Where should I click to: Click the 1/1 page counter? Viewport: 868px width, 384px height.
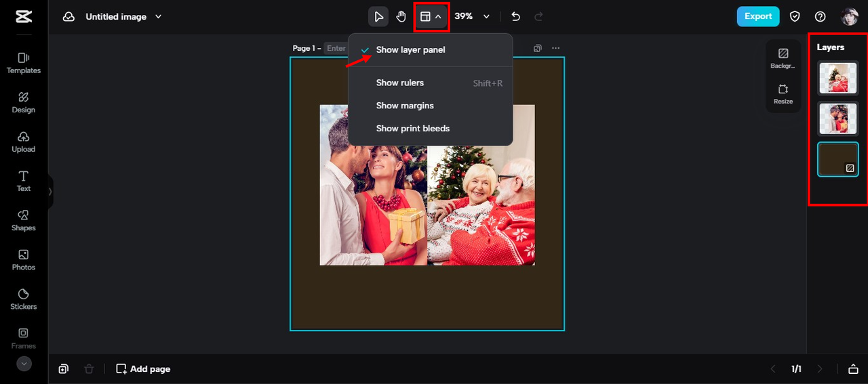point(796,369)
